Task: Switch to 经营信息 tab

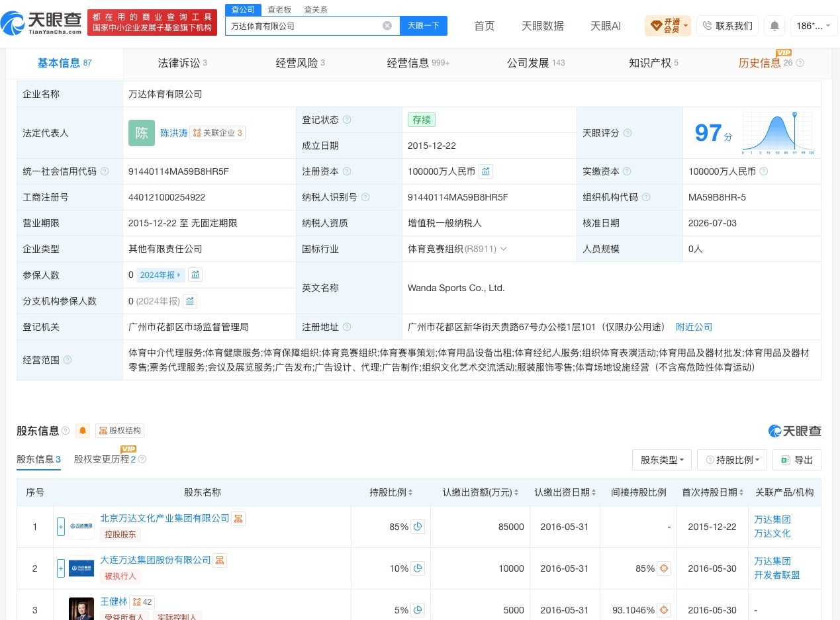Action: click(x=418, y=63)
